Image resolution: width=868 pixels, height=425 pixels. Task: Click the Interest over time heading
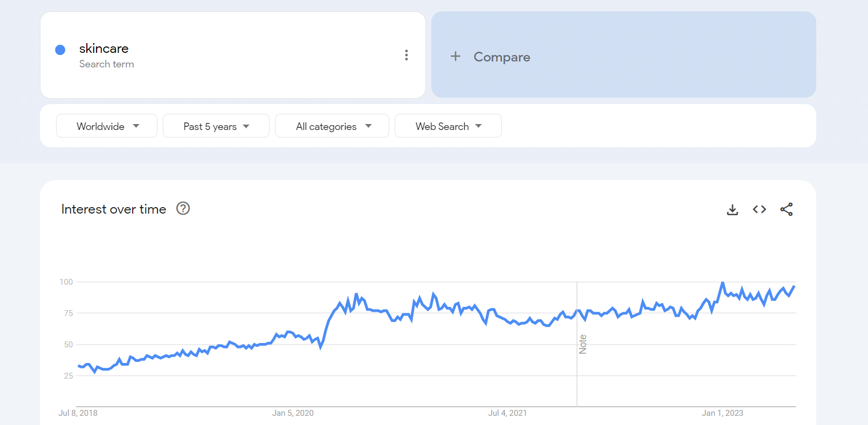click(x=114, y=209)
